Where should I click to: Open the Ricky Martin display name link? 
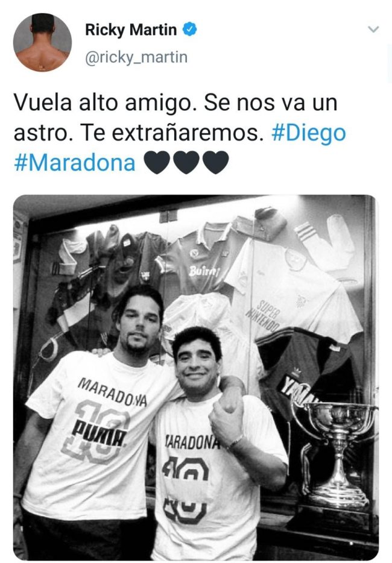point(131,30)
